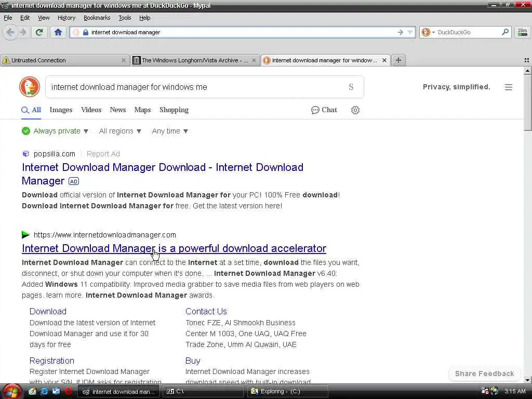The width and height of the screenshot is (532, 399).
Task: Open the powerful download accelerator result
Action: [174, 248]
